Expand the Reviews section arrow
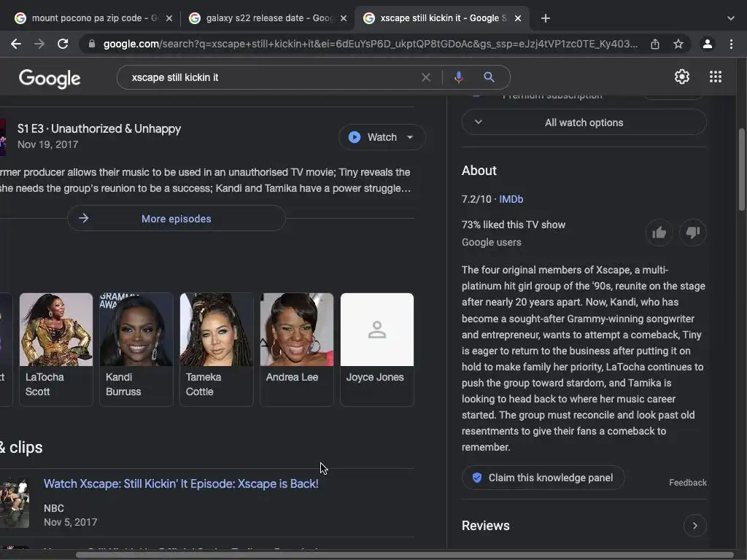Image resolution: width=747 pixels, height=560 pixels. [694, 526]
